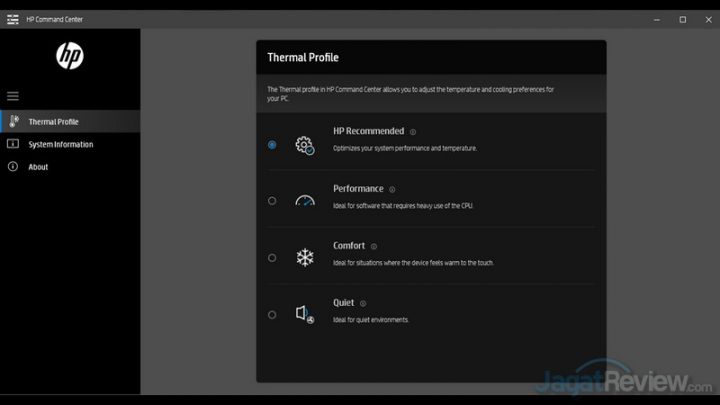
Task: Open the info tooltip next to HP Recommended
Action: 413,132
